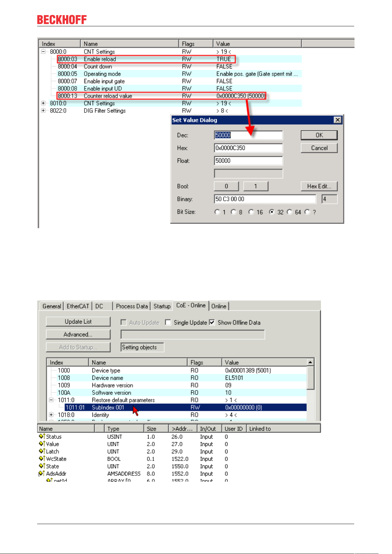Collapse the 1011:0 Restore default parameters node

click(x=51, y=400)
